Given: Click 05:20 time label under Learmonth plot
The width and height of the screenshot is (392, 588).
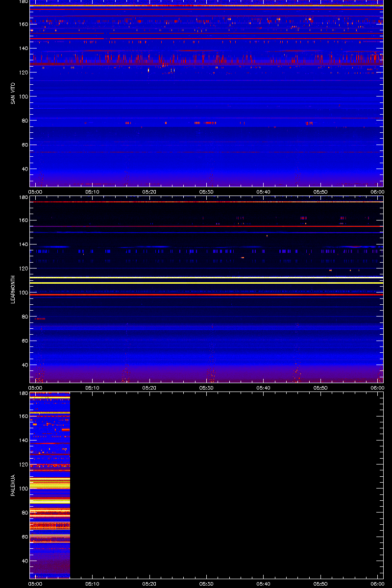Looking at the screenshot, I should pyautogui.click(x=149, y=388).
